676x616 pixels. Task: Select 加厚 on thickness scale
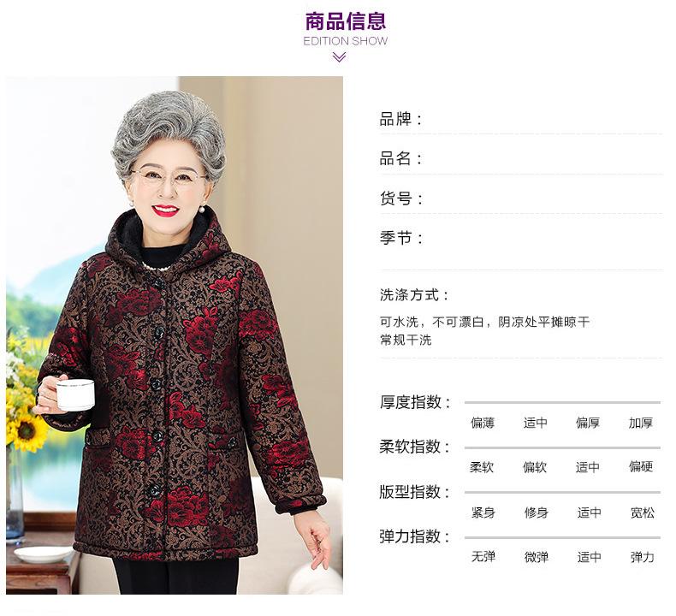[641, 423]
